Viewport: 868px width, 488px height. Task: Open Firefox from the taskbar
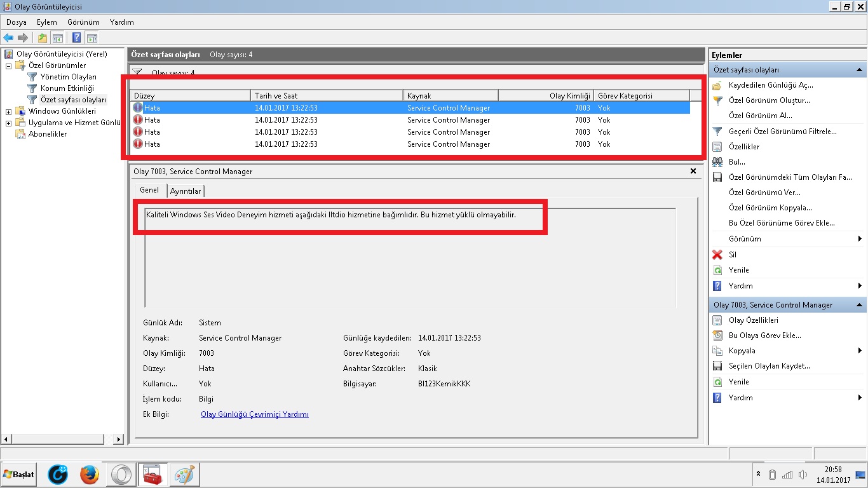point(90,475)
